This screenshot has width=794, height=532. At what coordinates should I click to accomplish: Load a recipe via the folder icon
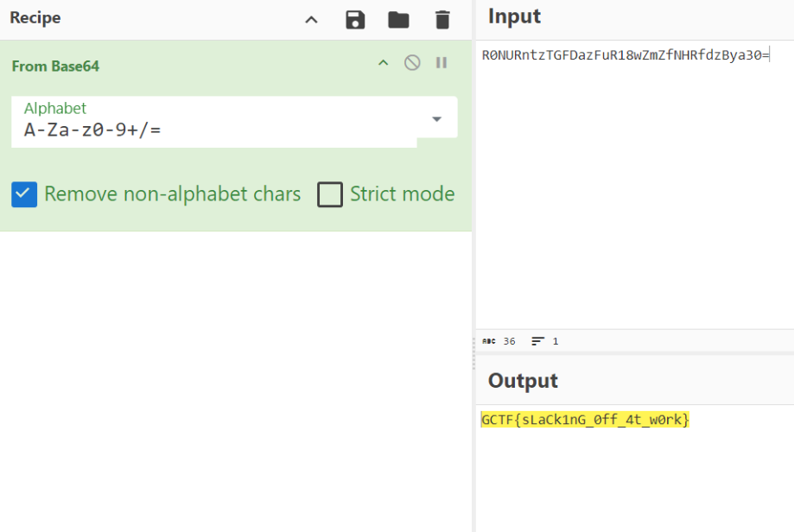point(398,20)
